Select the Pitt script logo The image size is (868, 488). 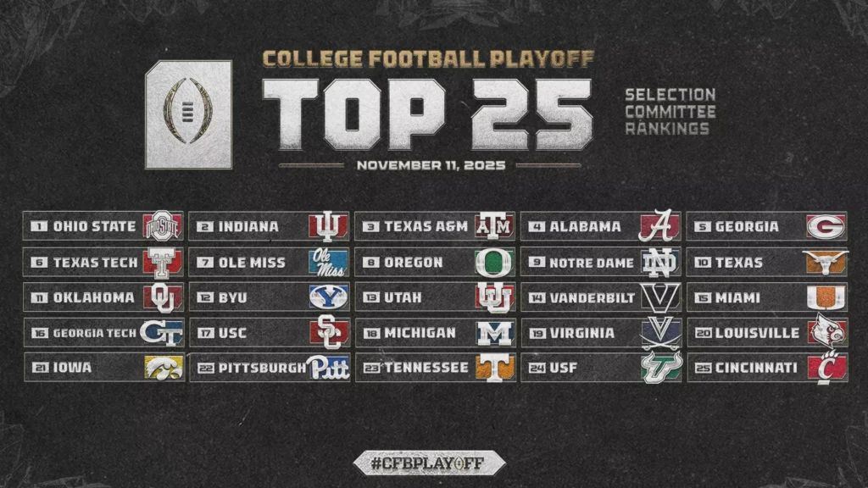(328, 368)
